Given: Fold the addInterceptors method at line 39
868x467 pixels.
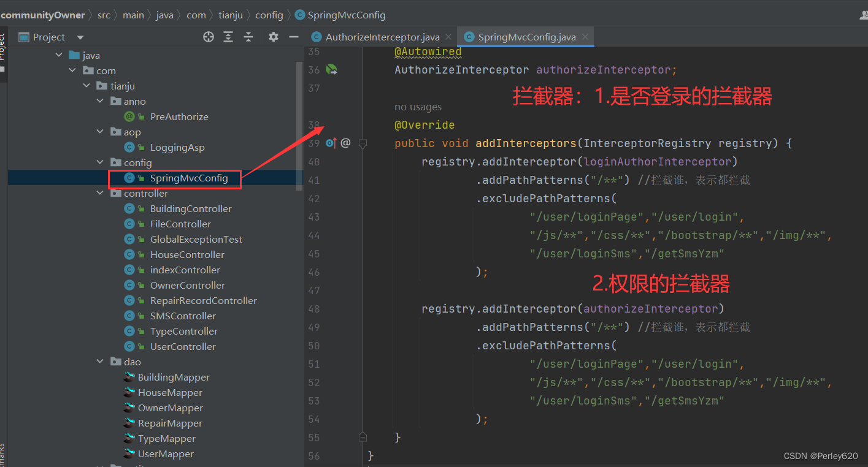Looking at the screenshot, I should pyautogui.click(x=363, y=143).
